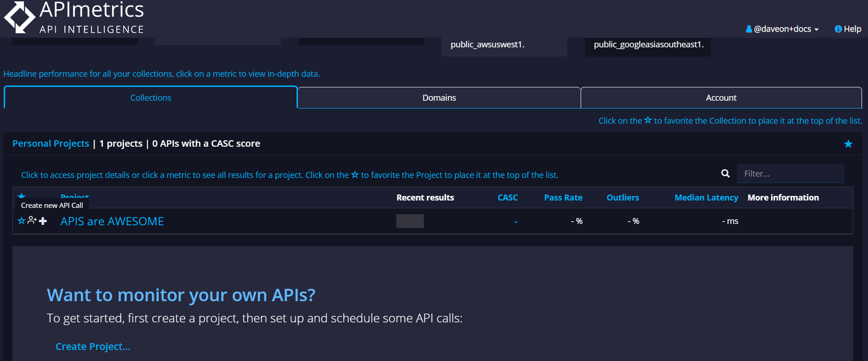Switch to the Account tab
Viewport: 868px width, 361px height.
[x=721, y=97]
